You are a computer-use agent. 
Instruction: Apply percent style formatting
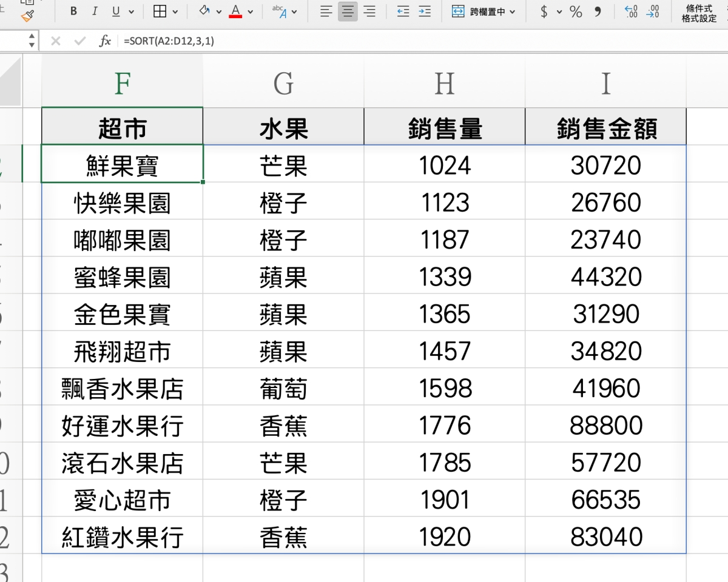[576, 12]
